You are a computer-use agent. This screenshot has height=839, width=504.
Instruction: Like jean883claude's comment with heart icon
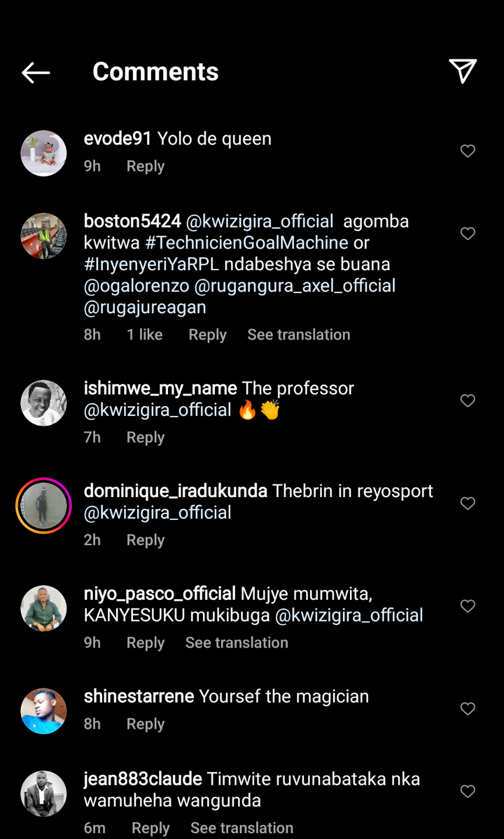(468, 792)
